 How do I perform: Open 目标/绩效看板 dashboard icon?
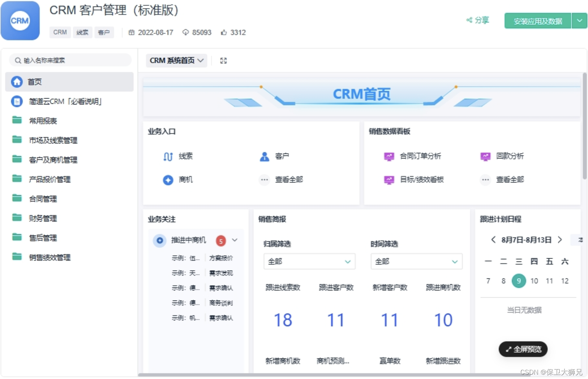coord(389,180)
